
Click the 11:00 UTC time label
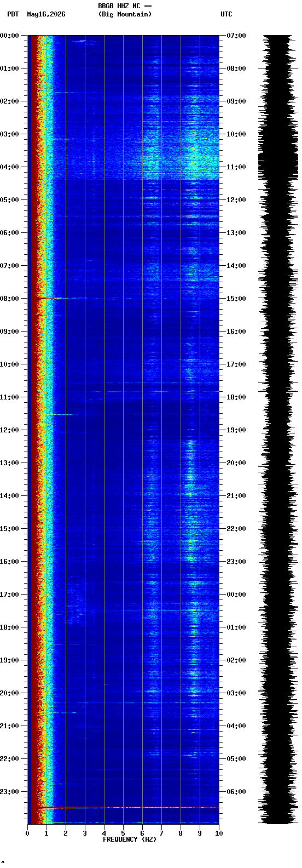(x=236, y=167)
